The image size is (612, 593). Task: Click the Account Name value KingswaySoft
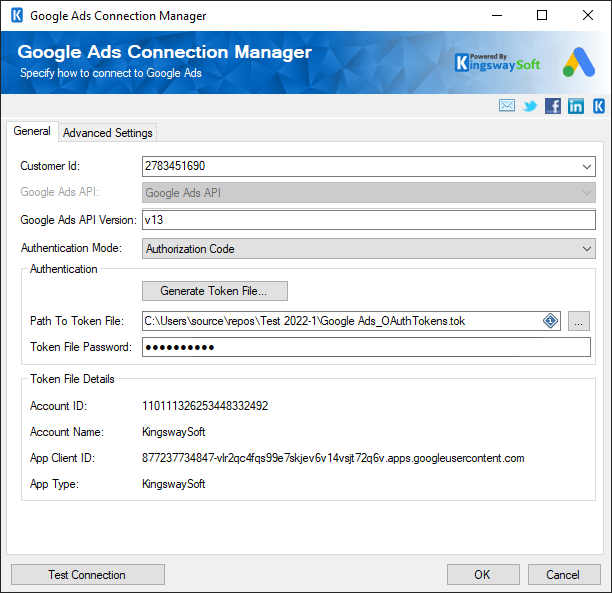click(x=173, y=432)
